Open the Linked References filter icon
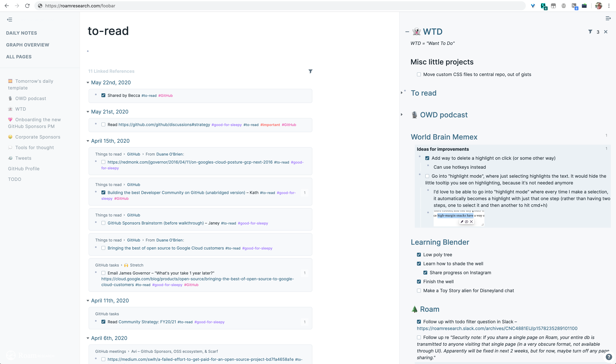This screenshot has width=616, height=364. coord(310,71)
